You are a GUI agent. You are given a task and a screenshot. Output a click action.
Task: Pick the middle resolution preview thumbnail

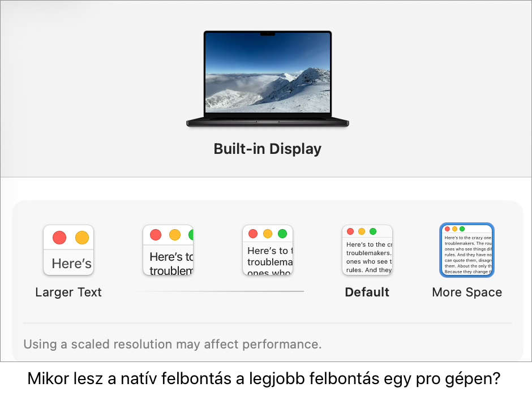(x=268, y=250)
